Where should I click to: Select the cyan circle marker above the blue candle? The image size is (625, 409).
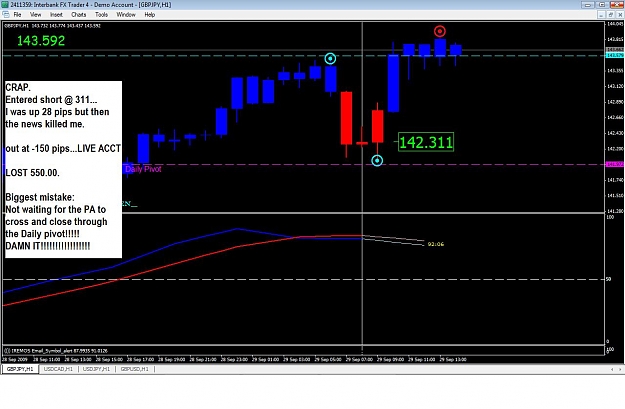click(330, 59)
